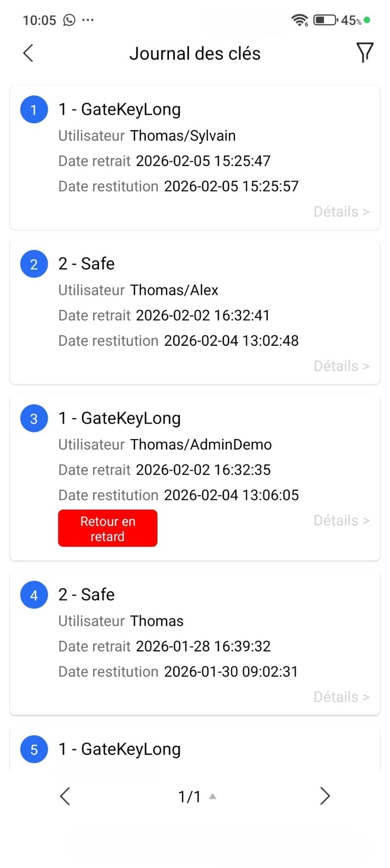Open Détails for the 2026-01-28 Safe entry
390x868 pixels.
point(341,697)
